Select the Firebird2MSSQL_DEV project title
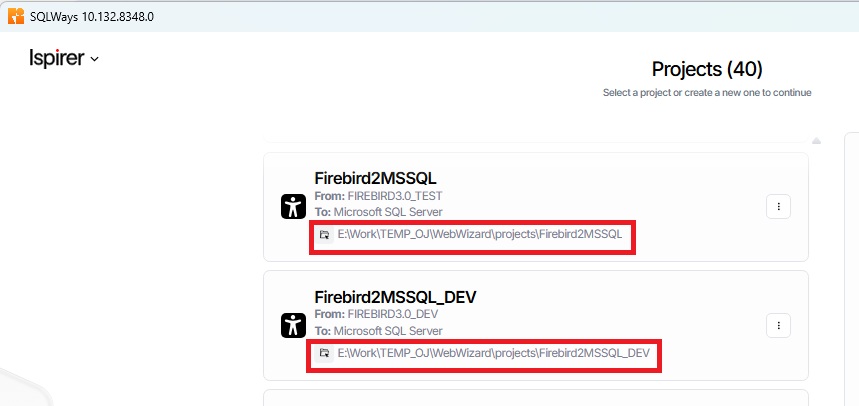 pyautogui.click(x=396, y=297)
